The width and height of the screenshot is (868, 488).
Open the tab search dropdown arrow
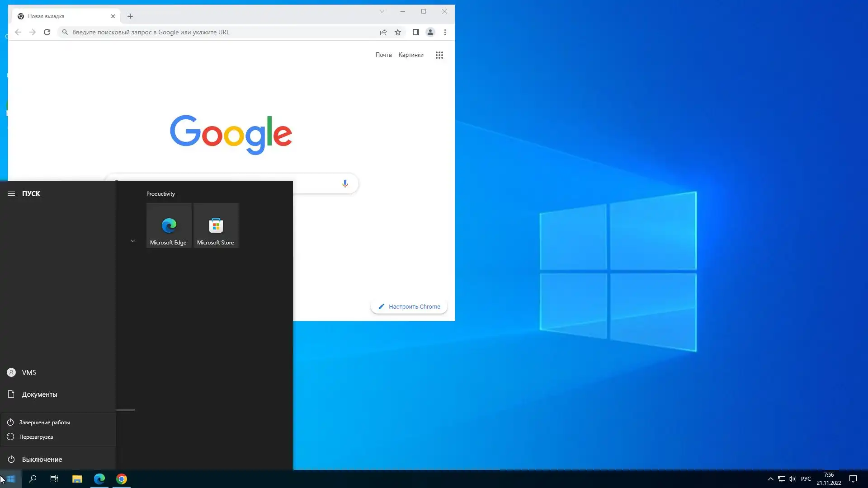pos(382,11)
